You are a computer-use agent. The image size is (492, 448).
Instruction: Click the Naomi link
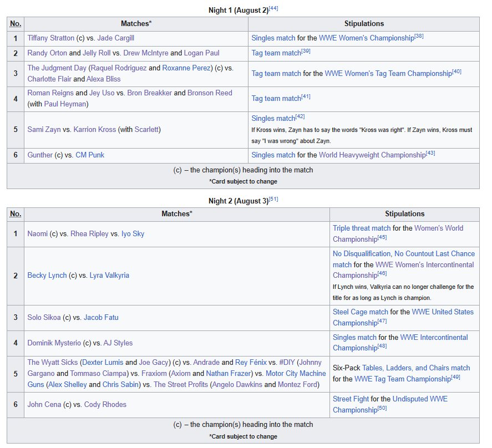click(x=37, y=234)
